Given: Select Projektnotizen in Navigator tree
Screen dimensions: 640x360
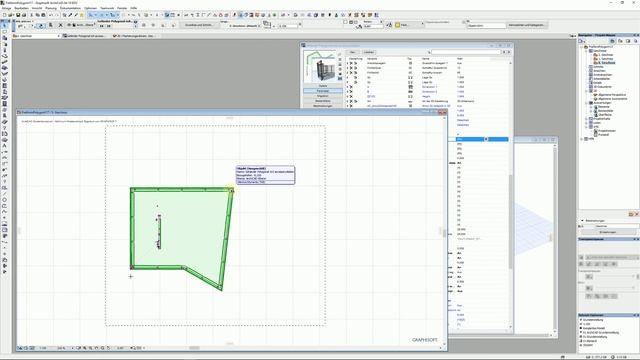Looking at the screenshot, I should click(607, 131).
